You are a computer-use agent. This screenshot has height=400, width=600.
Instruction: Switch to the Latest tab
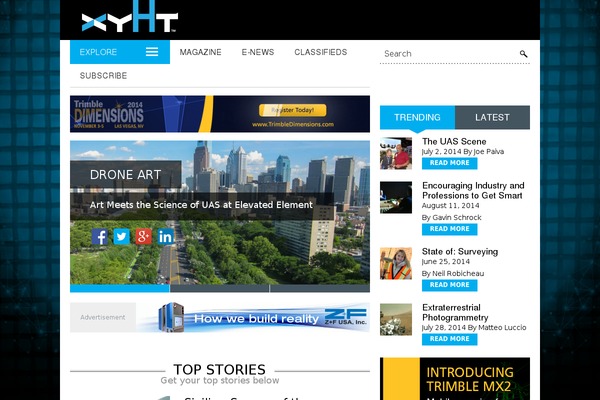pyautogui.click(x=492, y=118)
